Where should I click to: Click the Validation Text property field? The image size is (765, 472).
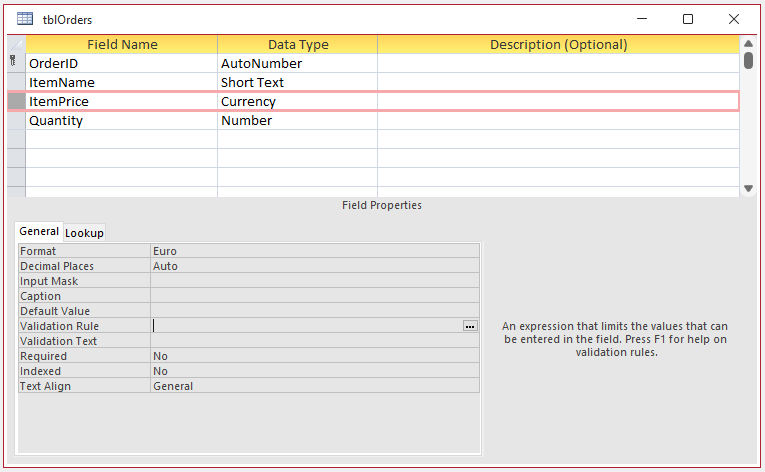pyautogui.click(x=315, y=341)
